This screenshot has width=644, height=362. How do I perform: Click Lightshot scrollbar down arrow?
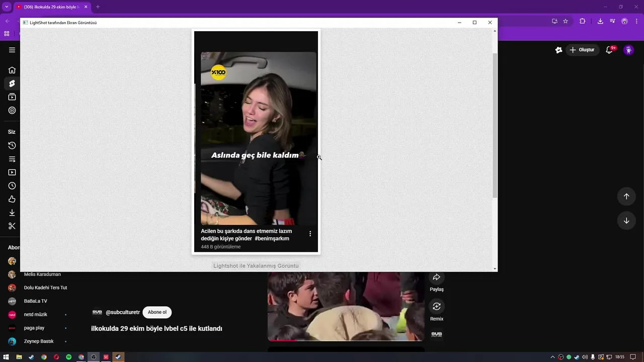495,269
